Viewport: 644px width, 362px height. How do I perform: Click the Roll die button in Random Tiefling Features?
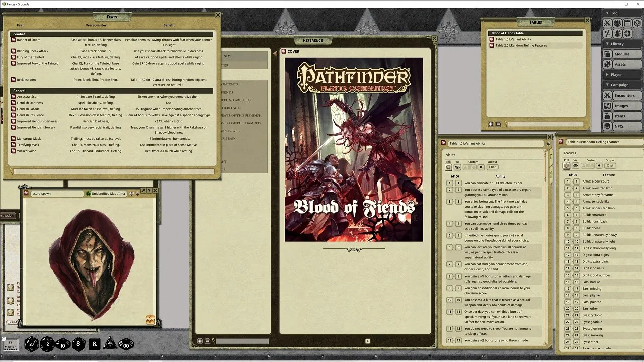coord(567,166)
